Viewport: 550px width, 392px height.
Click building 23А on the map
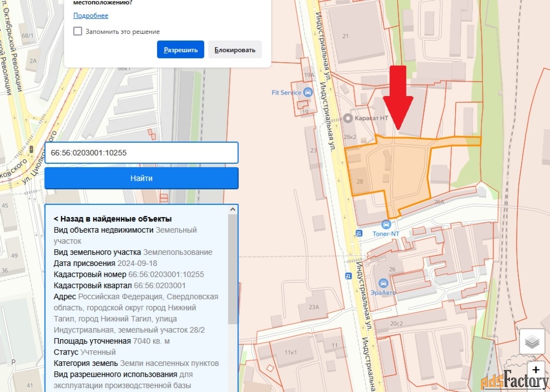(x=313, y=305)
